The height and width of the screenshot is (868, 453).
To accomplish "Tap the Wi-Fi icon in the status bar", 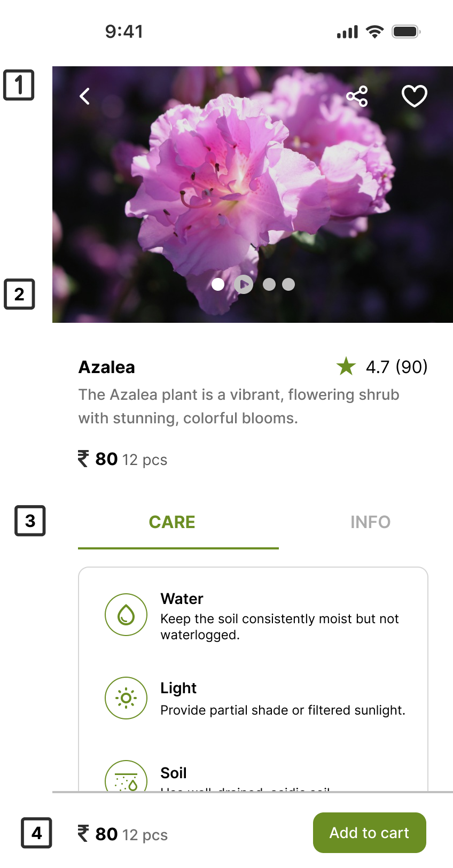I will (x=374, y=32).
